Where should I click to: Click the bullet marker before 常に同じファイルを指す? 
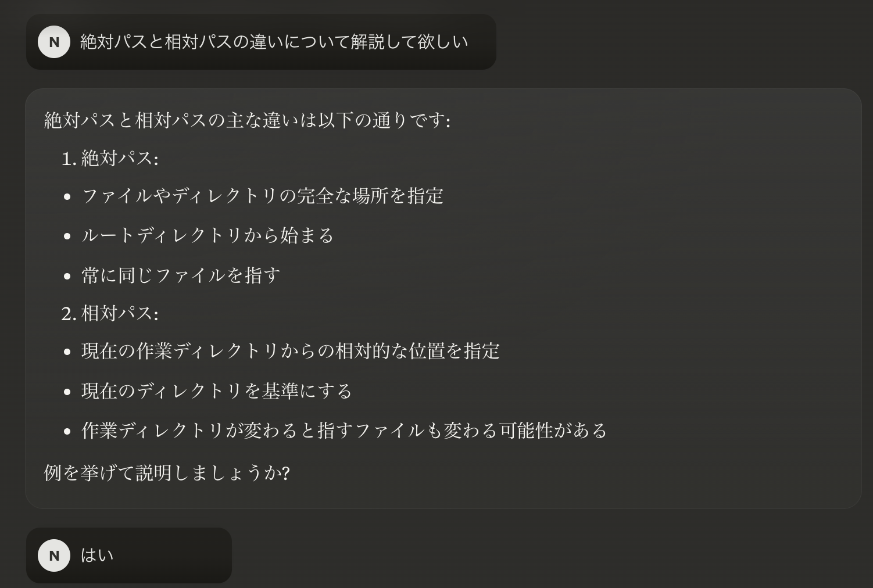[66, 276]
